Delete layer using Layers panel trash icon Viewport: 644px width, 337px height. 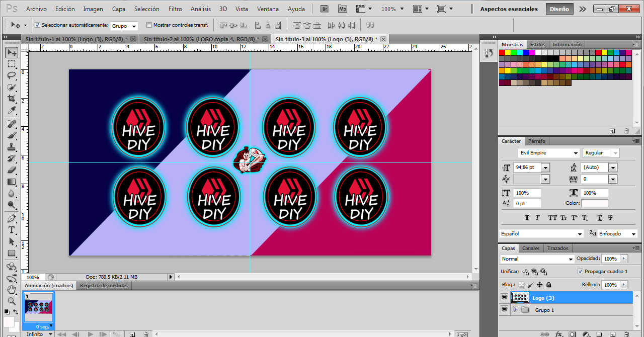pyautogui.click(x=626, y=333)
